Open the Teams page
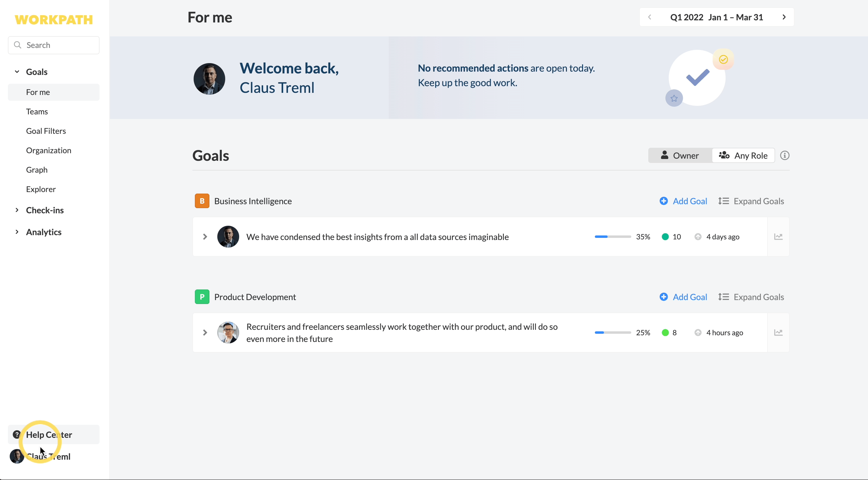 pyautogui.click(x=37, y=111)
